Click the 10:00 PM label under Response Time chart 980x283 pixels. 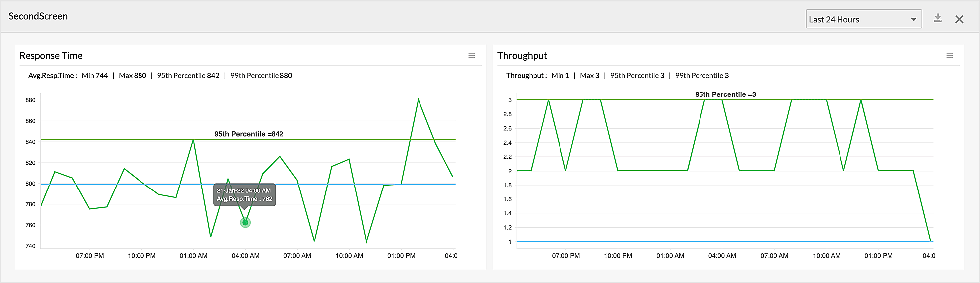141,256
